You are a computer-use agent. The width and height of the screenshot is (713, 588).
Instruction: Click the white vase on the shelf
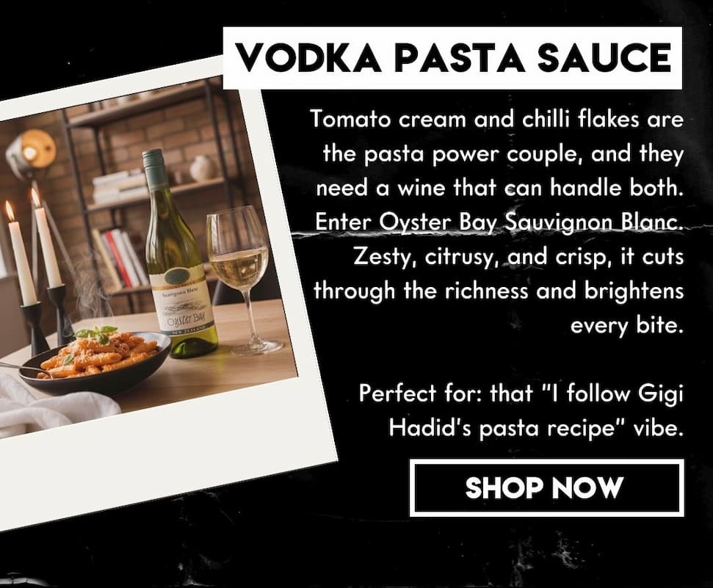[x=200, y=169]
